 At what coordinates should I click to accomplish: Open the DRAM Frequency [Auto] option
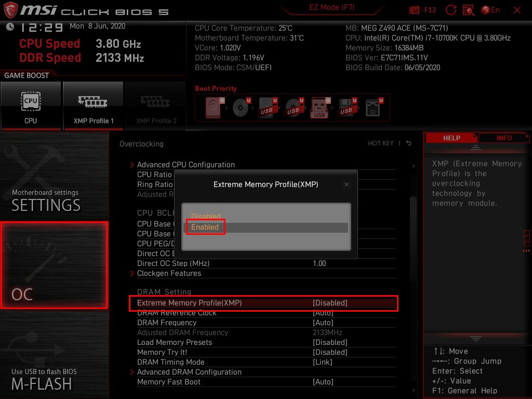tap(266, 323)
